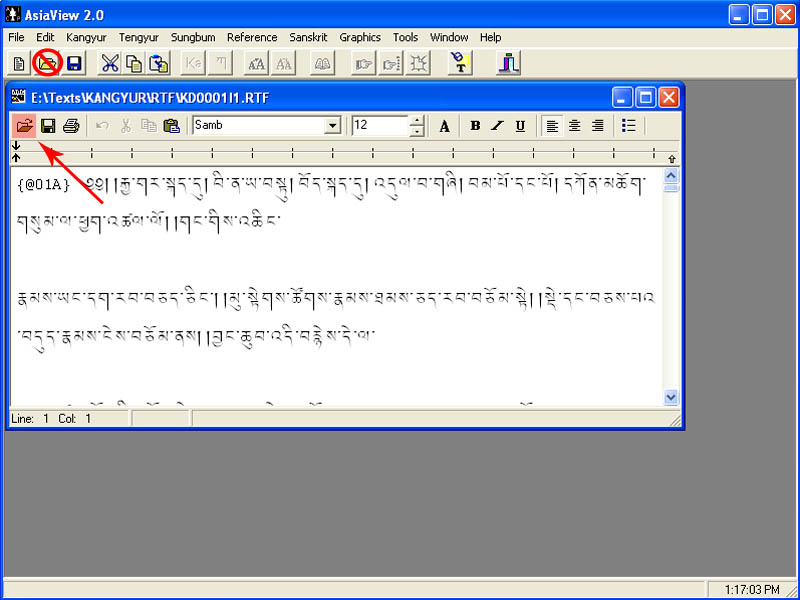This screenshot has width=800, height=600.
Task: Toggle underline formatting
Action: (520, 126)
